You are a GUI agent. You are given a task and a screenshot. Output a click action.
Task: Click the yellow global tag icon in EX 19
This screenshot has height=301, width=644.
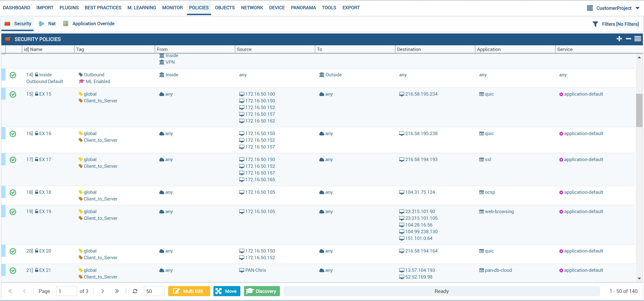80,211
